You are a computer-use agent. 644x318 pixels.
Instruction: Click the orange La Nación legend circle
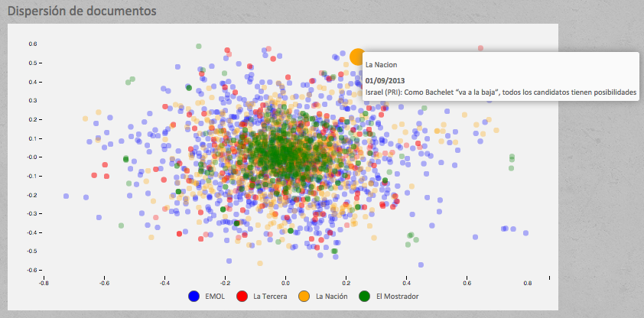(x=304, y=297)
